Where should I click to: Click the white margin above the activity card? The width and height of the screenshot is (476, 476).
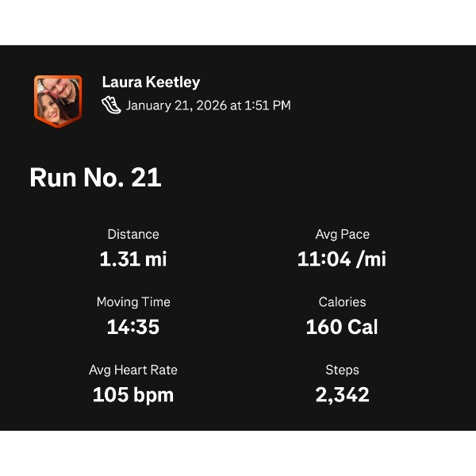(238, 22)
